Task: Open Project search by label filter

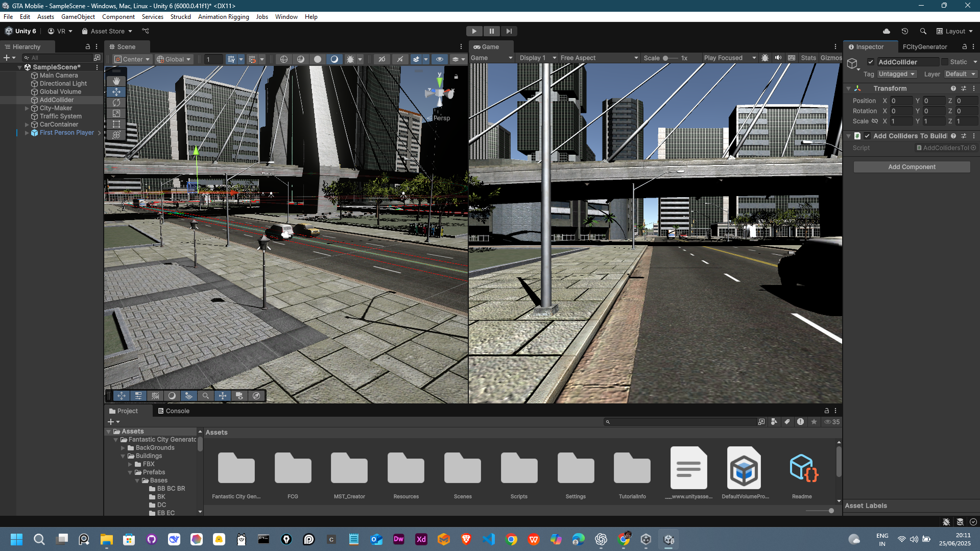Action: pos(787,422)
